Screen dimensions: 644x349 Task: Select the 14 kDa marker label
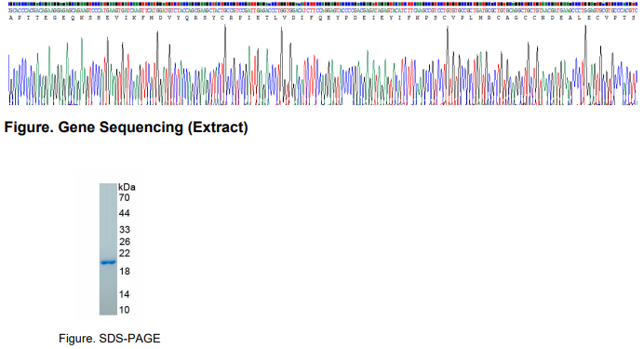click(124, 294)
